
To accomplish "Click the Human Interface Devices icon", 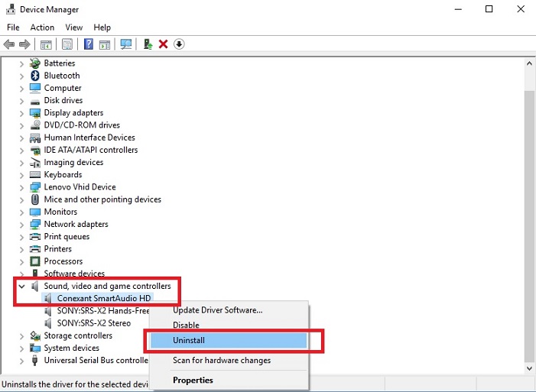I will (35, 138).
